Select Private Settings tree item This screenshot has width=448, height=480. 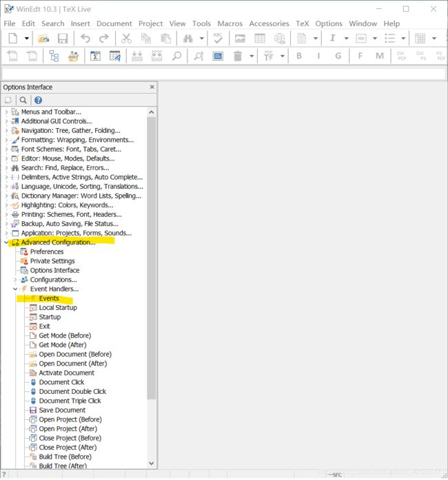tap(52, 261)
